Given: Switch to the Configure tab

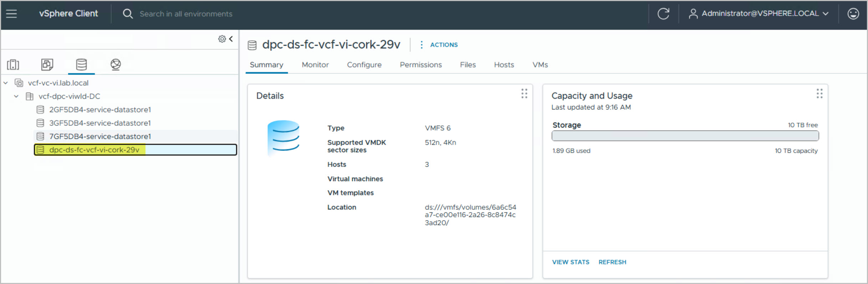Looking at the screenshot, I should 364,65.
